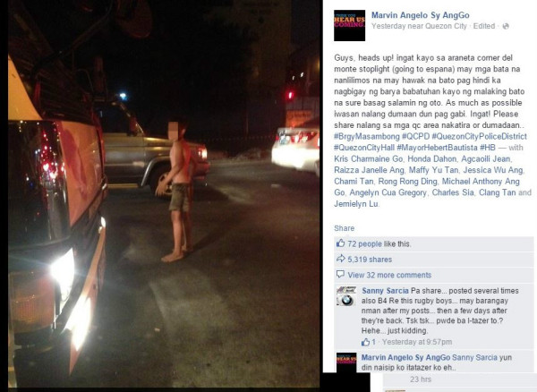Click the shares arrow icon
This screenshot has height=392, width=537.
pos(340,259)
